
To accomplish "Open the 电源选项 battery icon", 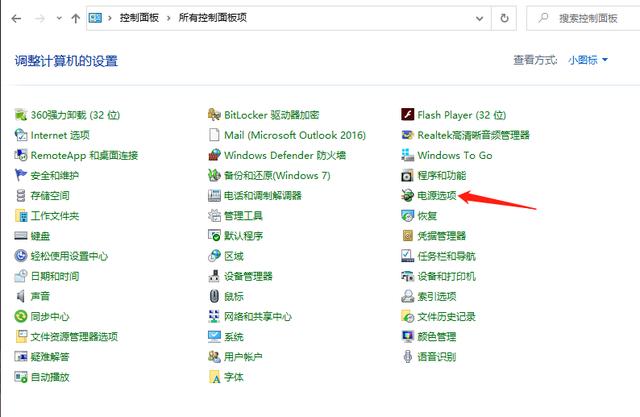I will click(407, 195).
